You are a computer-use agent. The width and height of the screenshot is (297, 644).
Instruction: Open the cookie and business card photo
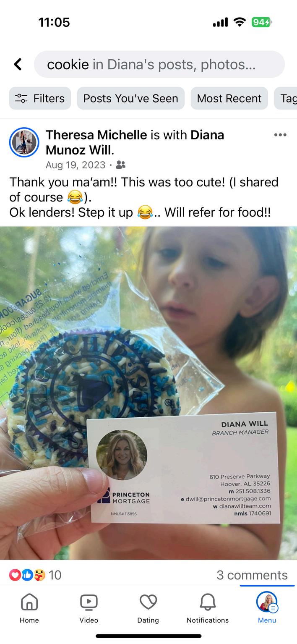(148, 393)
